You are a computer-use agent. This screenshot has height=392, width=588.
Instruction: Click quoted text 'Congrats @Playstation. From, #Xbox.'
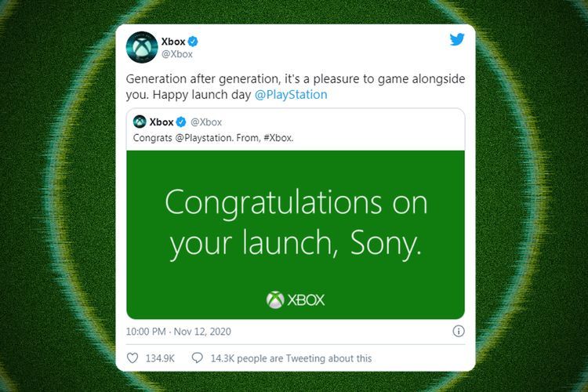pyautogui.click(x=213, y=138)
